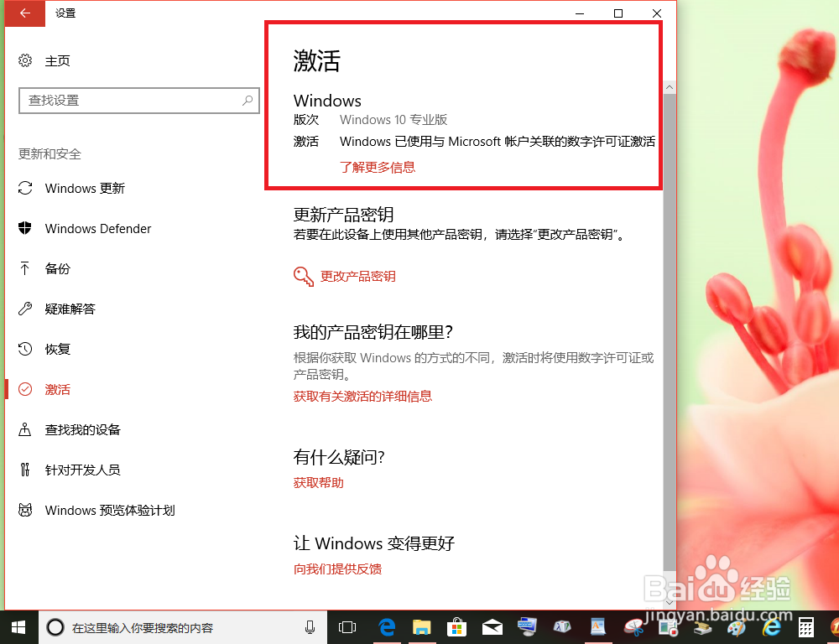
Task: Open the Mail app from the taskbar
Action: [x=492, y=626]
